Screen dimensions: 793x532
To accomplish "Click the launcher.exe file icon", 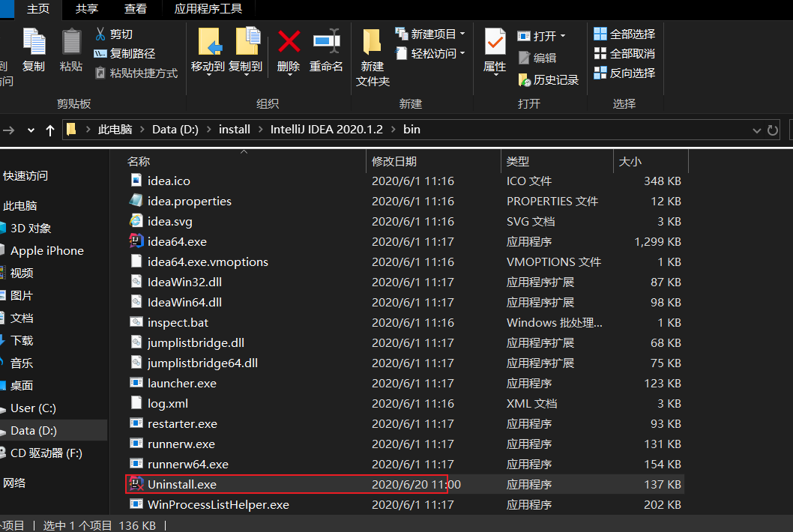I will (136, 383).
